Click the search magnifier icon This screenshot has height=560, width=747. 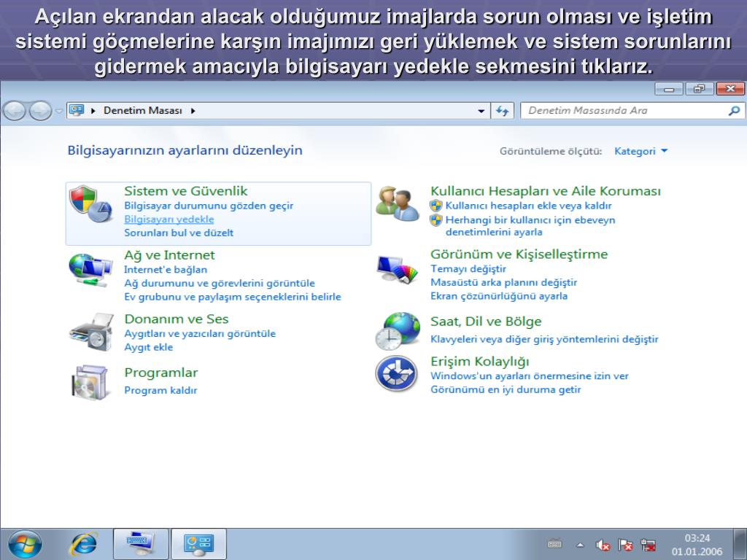coord(734,111)
